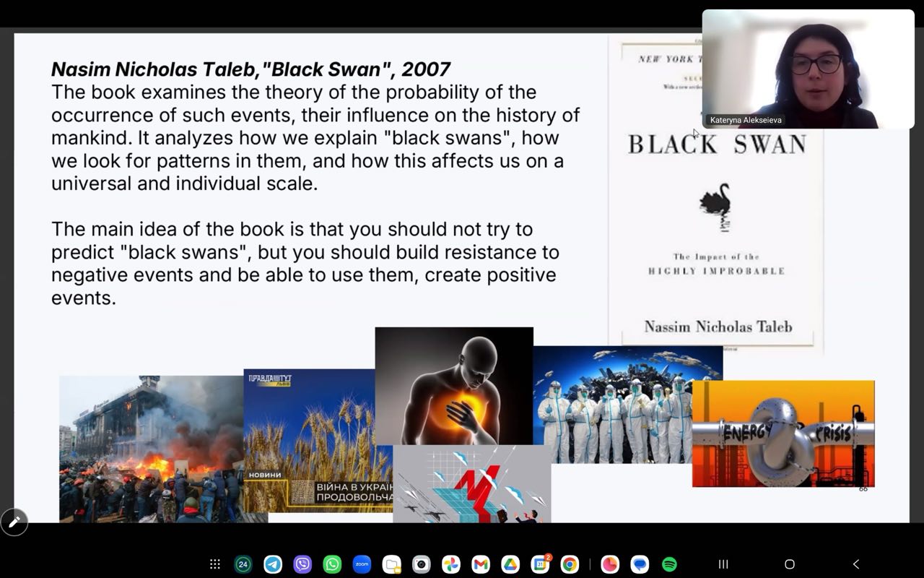Open the app drawer grid icon

point(214,564)
